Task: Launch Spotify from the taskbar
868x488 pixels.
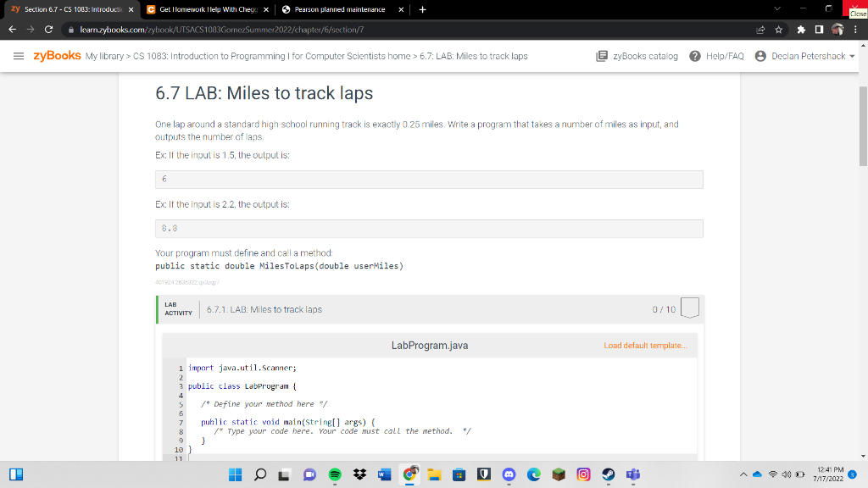Action: (336, 476)
